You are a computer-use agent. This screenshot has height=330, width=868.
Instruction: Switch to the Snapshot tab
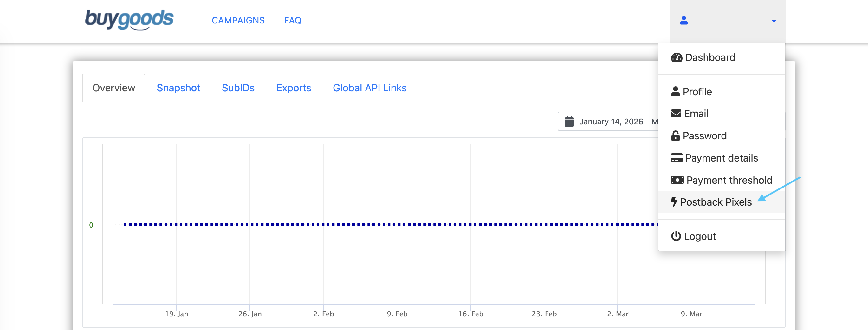coord(178,88)
